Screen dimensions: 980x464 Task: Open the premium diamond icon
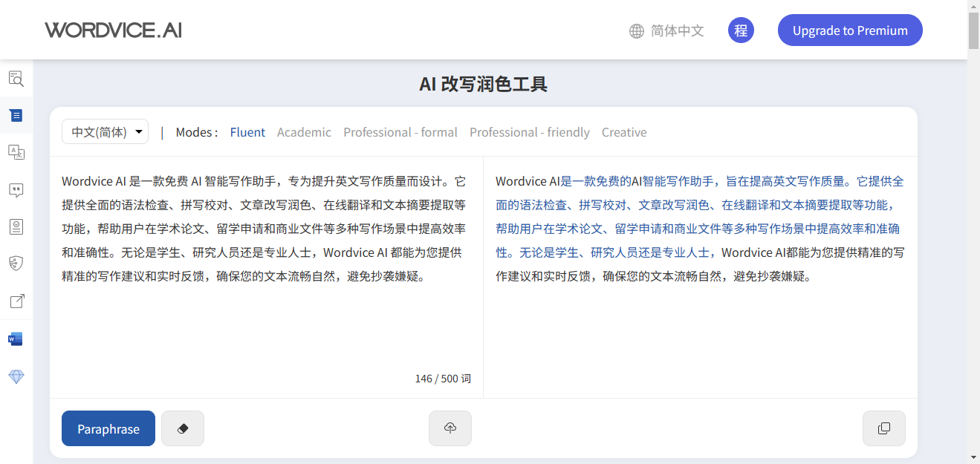pos(16,376)
